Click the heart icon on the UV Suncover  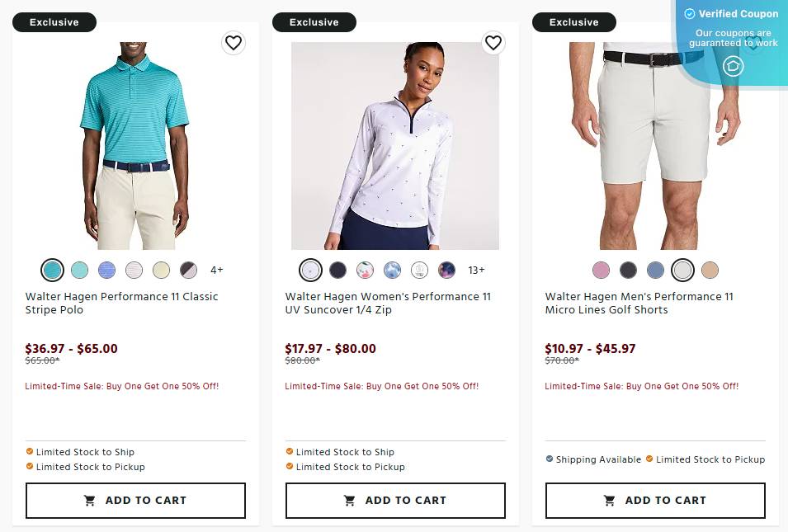point(493,43)
